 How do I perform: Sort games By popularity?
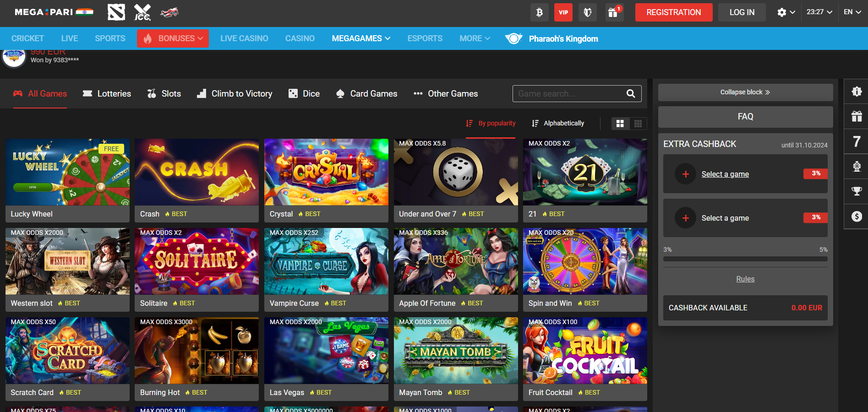[491, 123]
